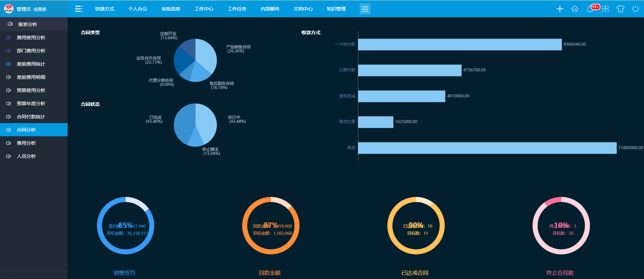The height and width of the screenshot is (279, 644).
Task: Click the logo avatar at top left
Action: (8, 9)
